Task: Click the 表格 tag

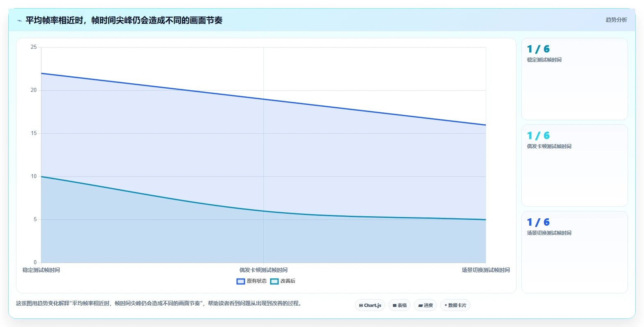Action: [400, 305]
